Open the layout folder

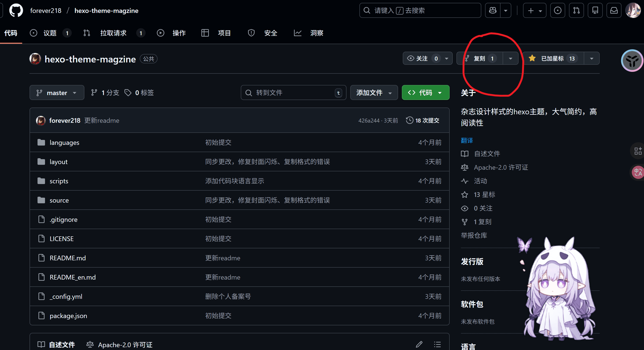tap(59, 162)
